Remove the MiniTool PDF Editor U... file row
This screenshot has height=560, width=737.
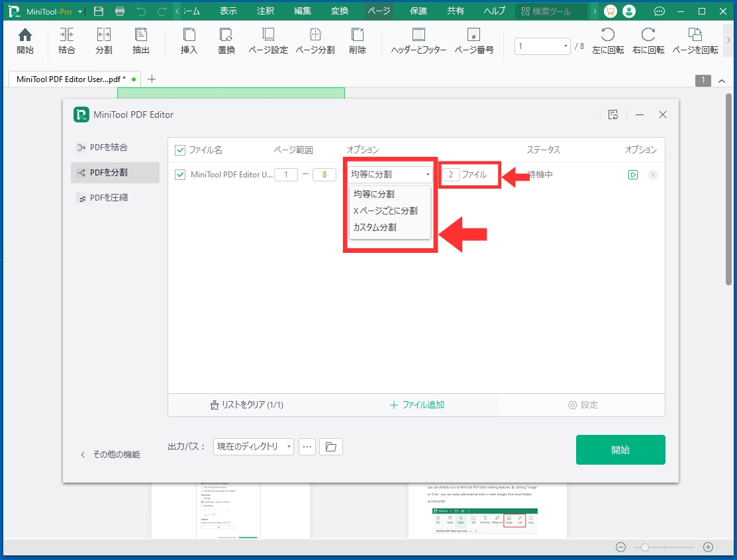click(652, 175)
